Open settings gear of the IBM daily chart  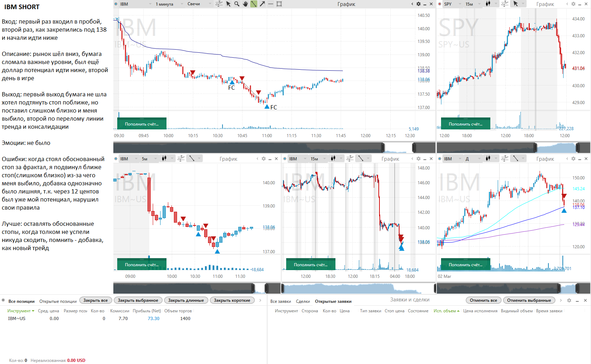click(573, 159)
